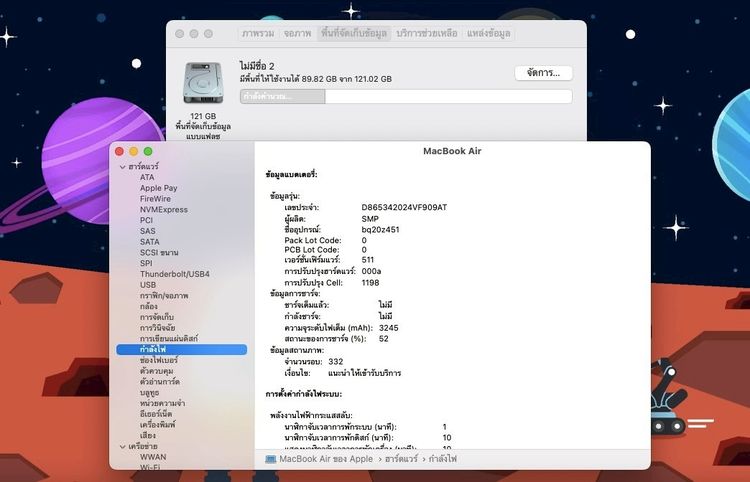Click กำลังไฟ in the bottom path bar

click(443, 459)
